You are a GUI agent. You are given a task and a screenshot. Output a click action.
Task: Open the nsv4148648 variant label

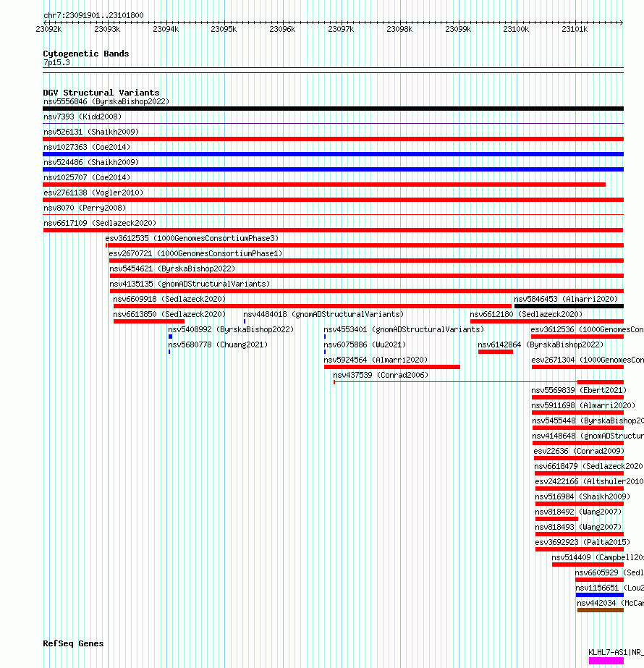coord(588,436)
